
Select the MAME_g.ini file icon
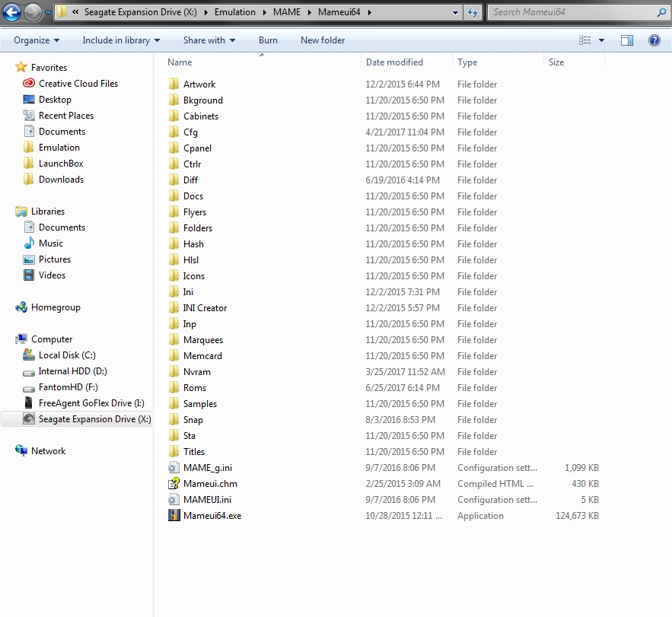pyautogui.click(x=174, y=467)
